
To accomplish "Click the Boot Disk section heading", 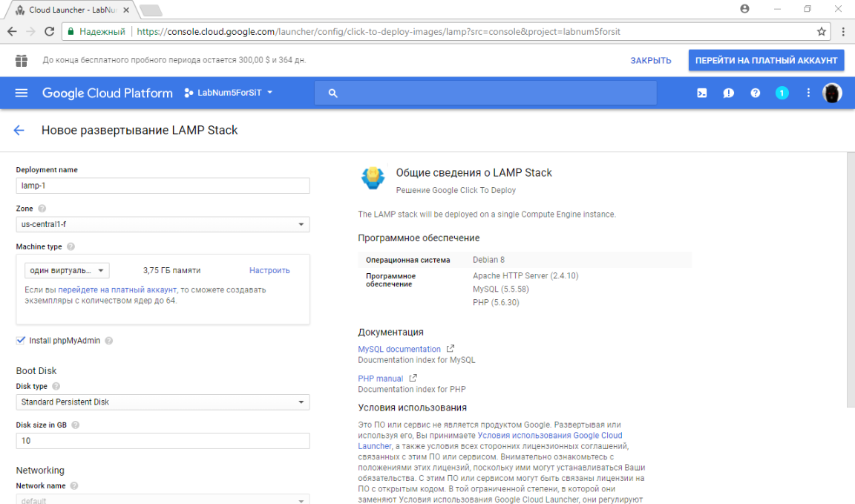I will coord(36,371).
